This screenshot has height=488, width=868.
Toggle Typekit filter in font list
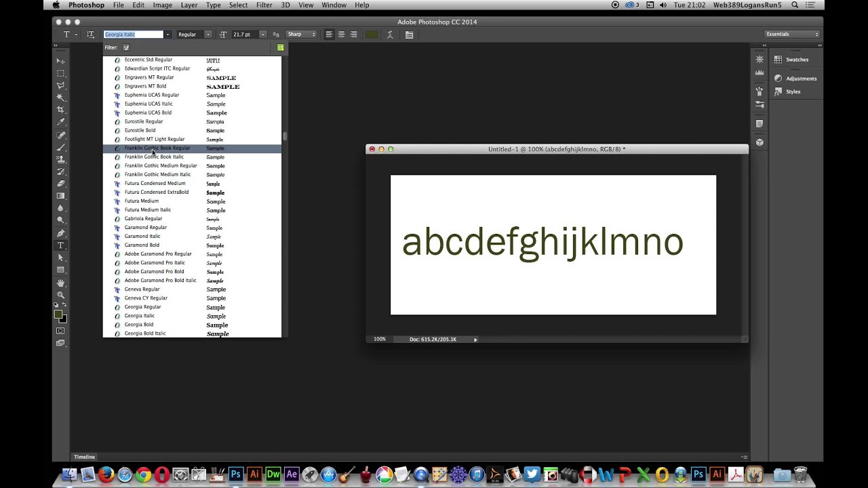pos(126,47)
